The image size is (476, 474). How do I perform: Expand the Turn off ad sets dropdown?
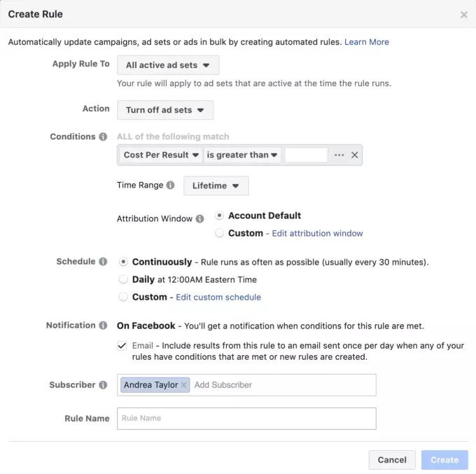165,110
